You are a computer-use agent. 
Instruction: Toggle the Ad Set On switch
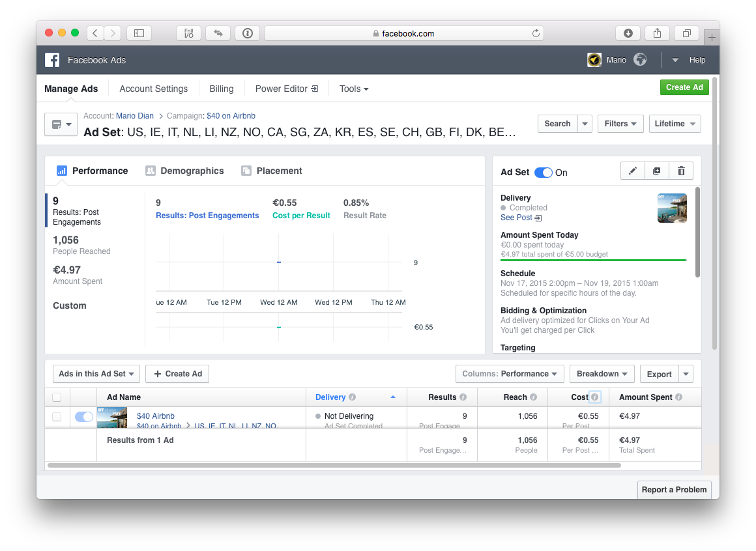click(x=544, y=173)
